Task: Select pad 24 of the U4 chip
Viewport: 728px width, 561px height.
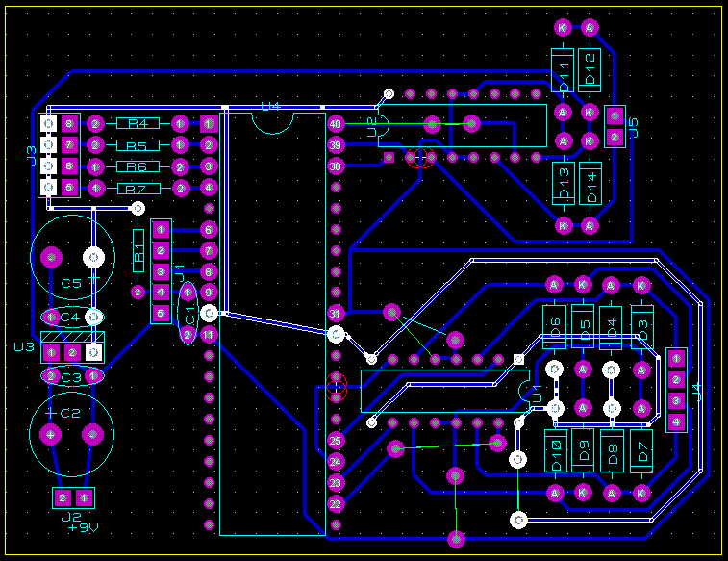Action: (x=336, y=462)
